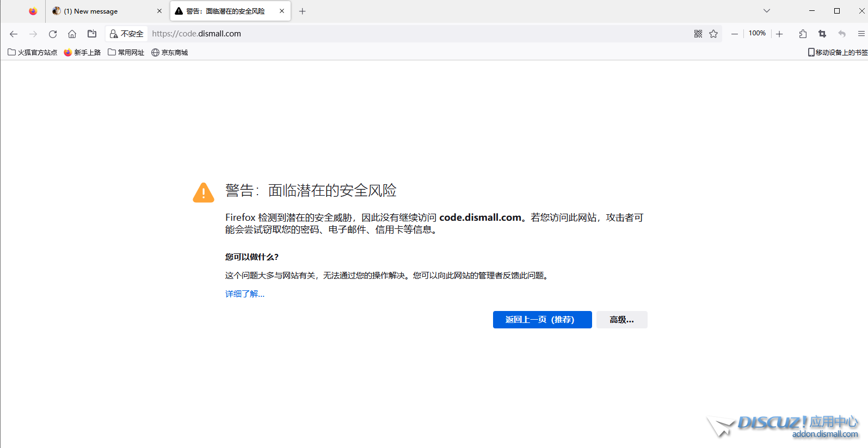Viewport: 868px width, 448px height.
Task: Open 移动设备上的书签 folder
Action: click(x=838, y=52)
